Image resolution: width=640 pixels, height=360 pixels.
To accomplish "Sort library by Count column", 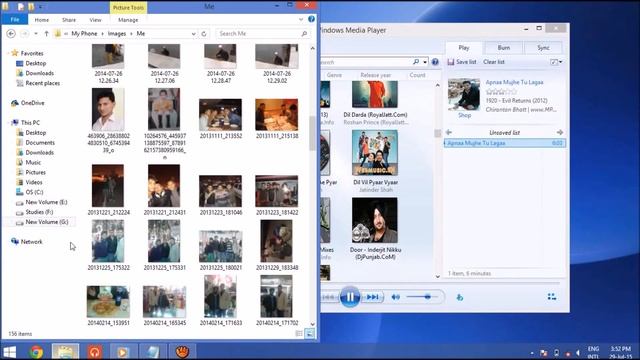I will point(417,75).
